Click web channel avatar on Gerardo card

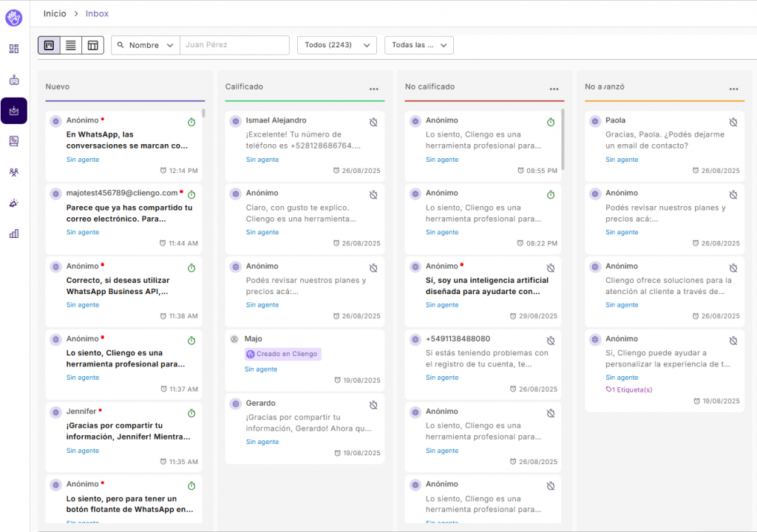tap(236, 403)
